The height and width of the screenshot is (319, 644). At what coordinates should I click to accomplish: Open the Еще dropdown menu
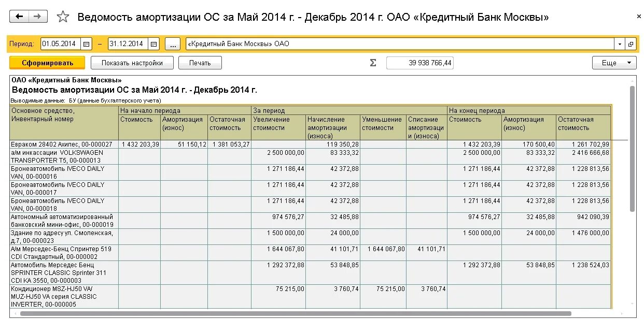coord(614,63)
